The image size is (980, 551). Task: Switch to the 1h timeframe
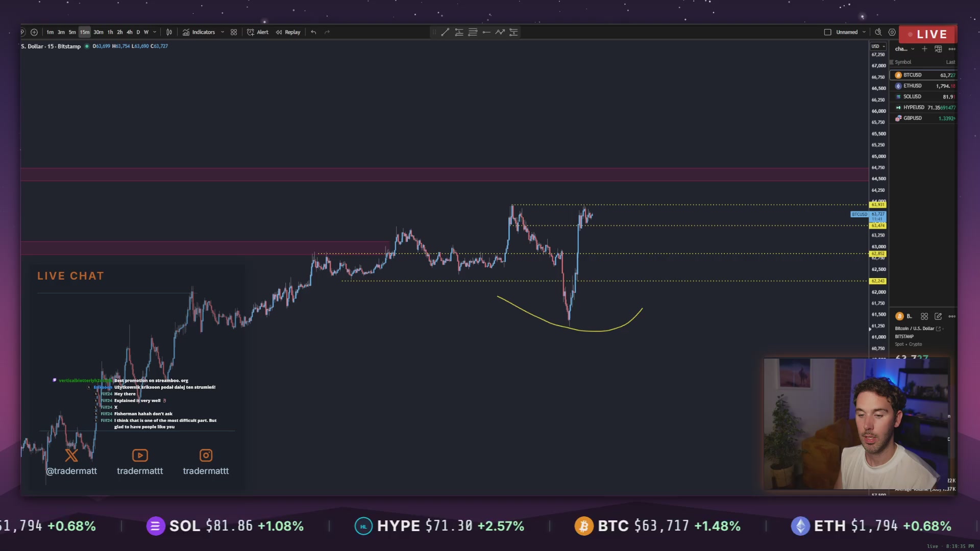pyautogui.click(x=110, y=32)
